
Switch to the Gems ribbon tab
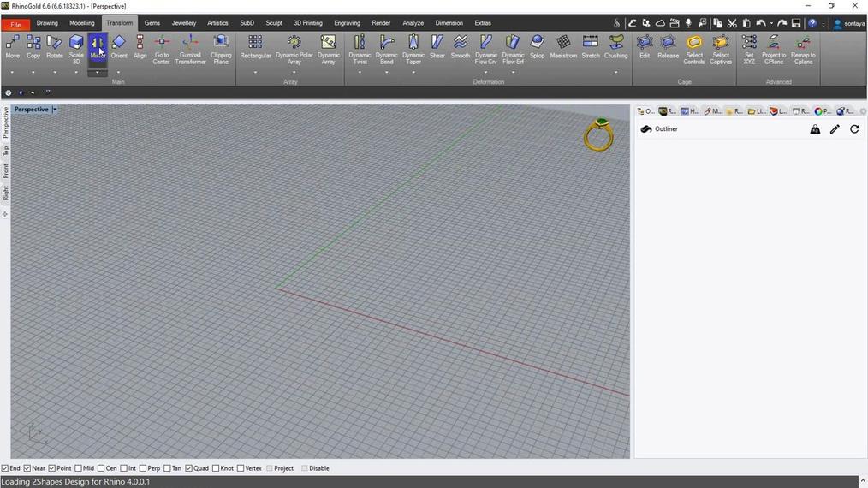tap(152, 23)
